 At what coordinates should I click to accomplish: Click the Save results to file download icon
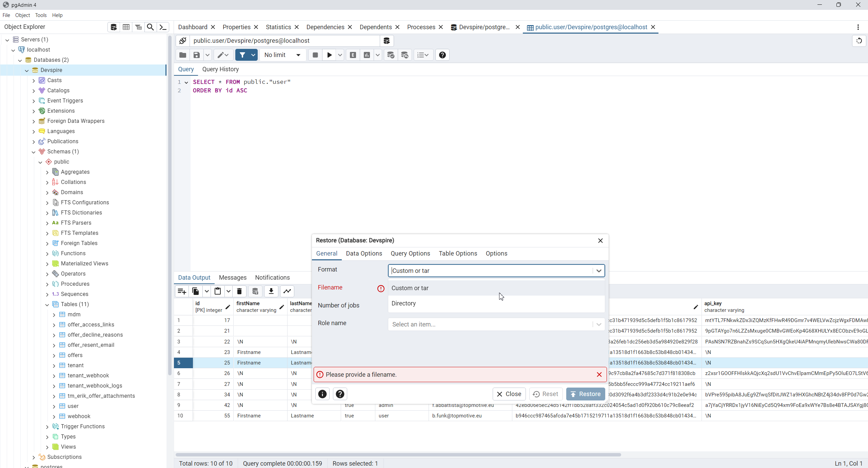271,291
